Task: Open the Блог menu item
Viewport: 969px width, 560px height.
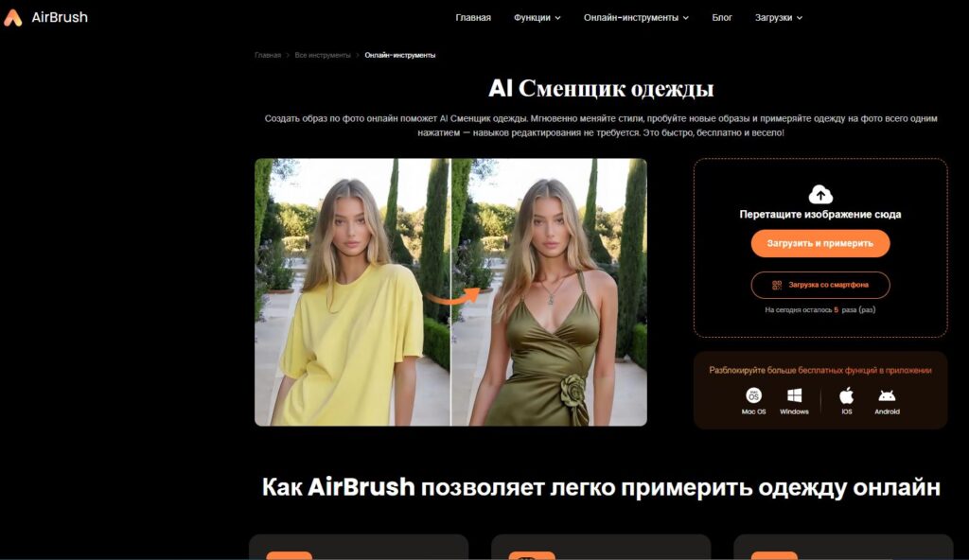Action: [722, 17]
